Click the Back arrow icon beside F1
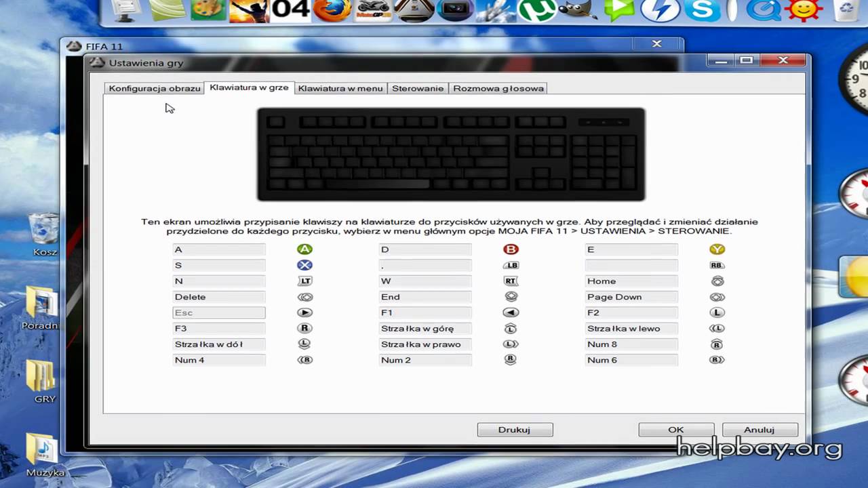Image resolution: width=868 pixels, height=488 pixels. pyautogui.click(x=511, y=312)
